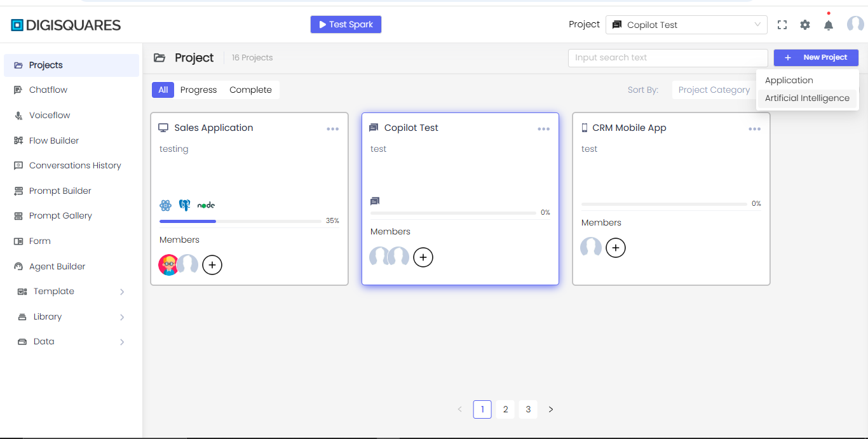Click the CRM Mobile App card title
The image size is (868, 439).
(629, 128)
